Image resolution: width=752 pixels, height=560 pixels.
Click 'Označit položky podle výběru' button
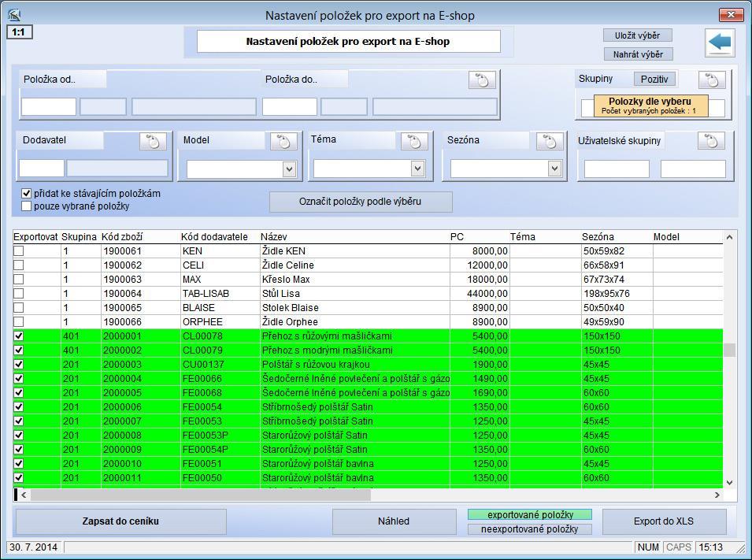click(361, 202)
